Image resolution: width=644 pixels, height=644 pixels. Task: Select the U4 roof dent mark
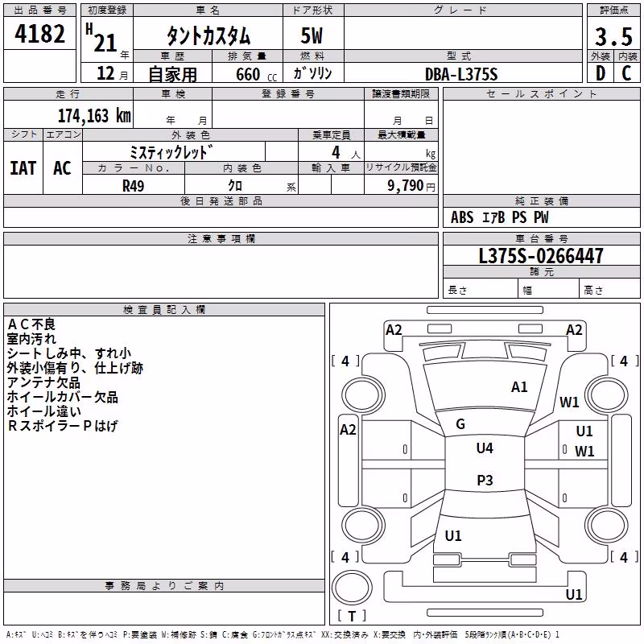click(x=485, y=448)
